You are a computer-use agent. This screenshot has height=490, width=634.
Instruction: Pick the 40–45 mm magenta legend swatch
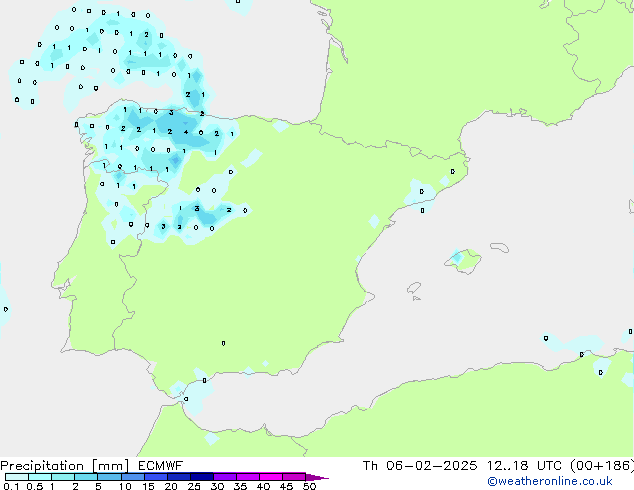[x=271, y=477]
